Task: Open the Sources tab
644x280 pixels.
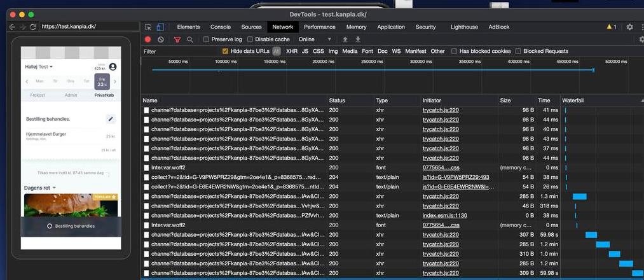Action: pos(251,27)
